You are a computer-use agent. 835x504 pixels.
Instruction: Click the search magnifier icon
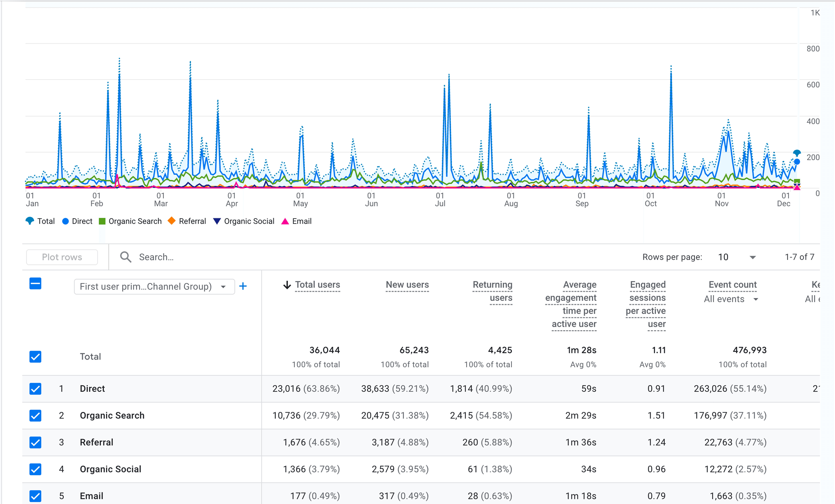[125, 257]
